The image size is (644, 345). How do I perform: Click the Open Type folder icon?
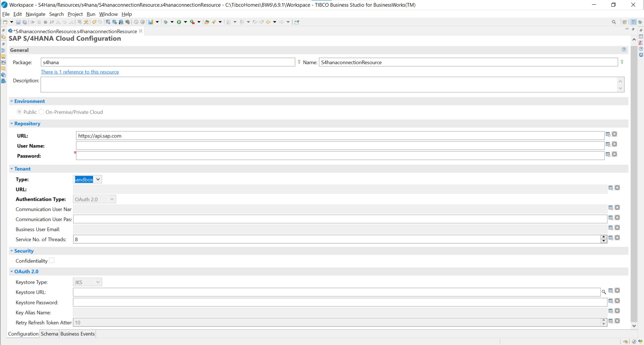pyautogui.click(x=207, y=22)
